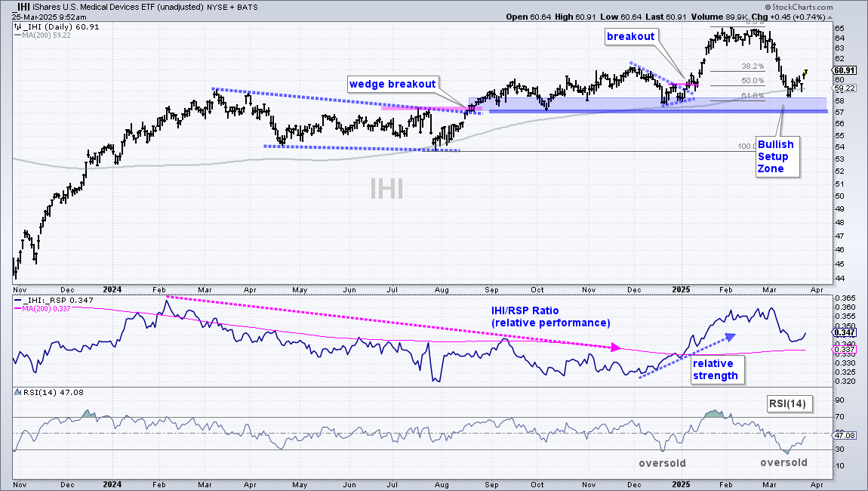Click the date stamp 25-Mar-2025 9:52am
Viewport: 868px width, 491px height.
[x=49, y=17]
